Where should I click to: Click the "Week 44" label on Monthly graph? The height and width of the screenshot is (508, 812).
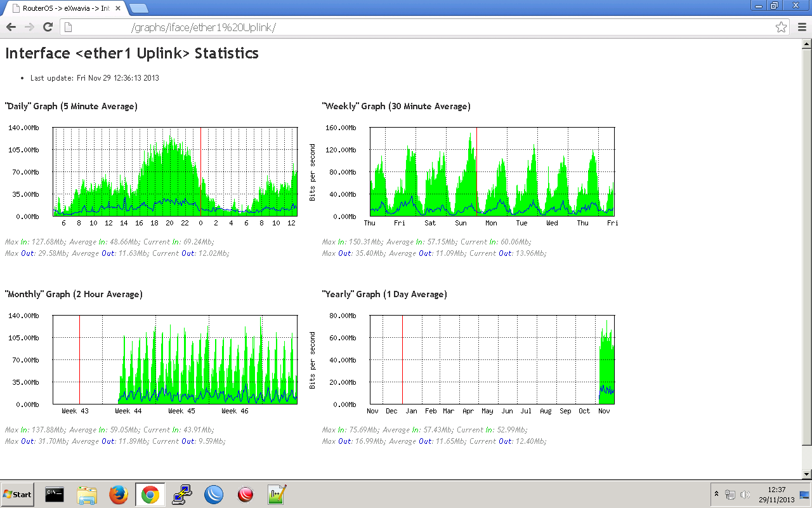pos(128,411)
